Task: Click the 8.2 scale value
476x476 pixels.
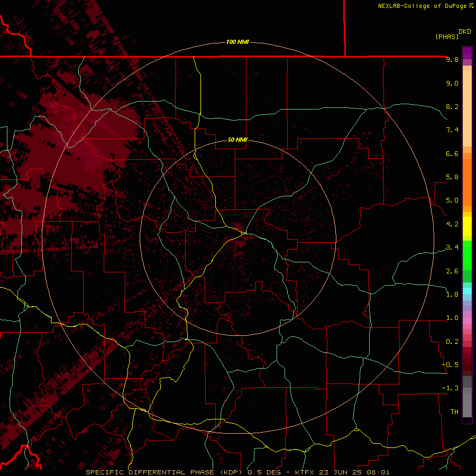Action: click(x=452, y=106)
